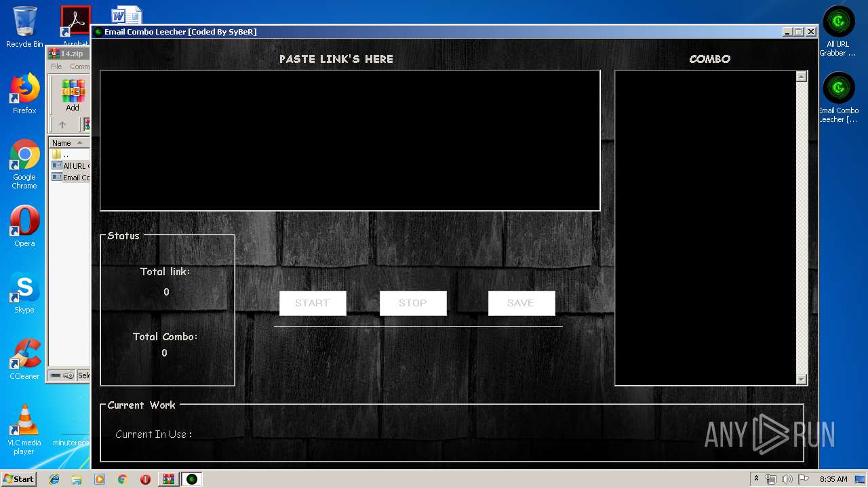Image resolution: width=868 pixels, height=488 pixels.
Task: Open Opera from the taskbar
Action: tap(145, 479)
